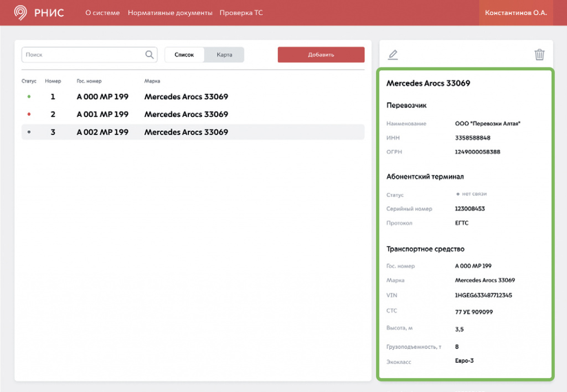This screenshot has height=392, width=567.
Task: Click Марка value in details panel
Action: [485, 280]
